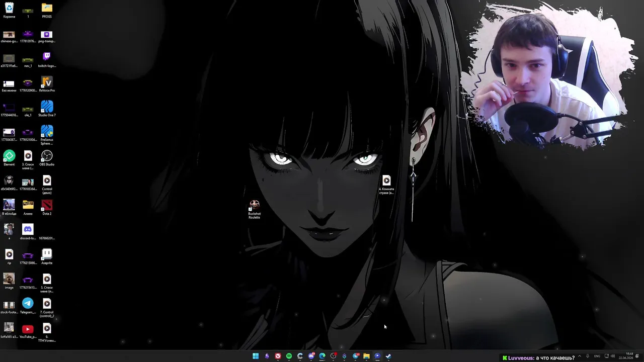Open the 4. Комната страха media file
Screen dimensions: 644x362
coord(386,185)
